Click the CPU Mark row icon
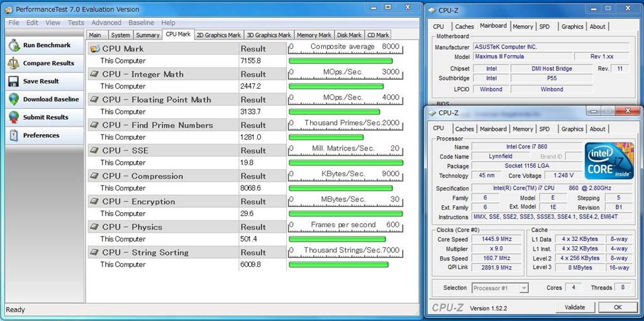 pos(94,48)
